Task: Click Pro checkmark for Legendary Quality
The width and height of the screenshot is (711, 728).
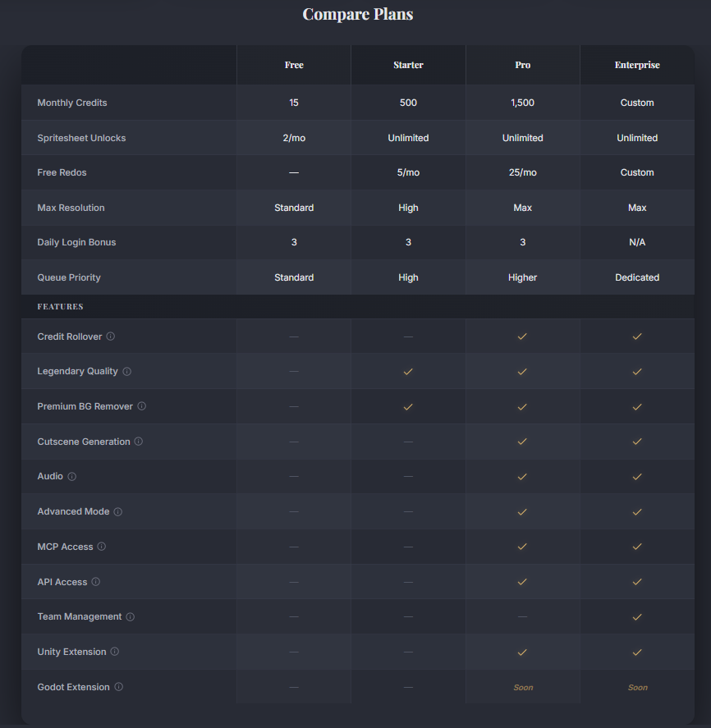Action: [522, 372]
